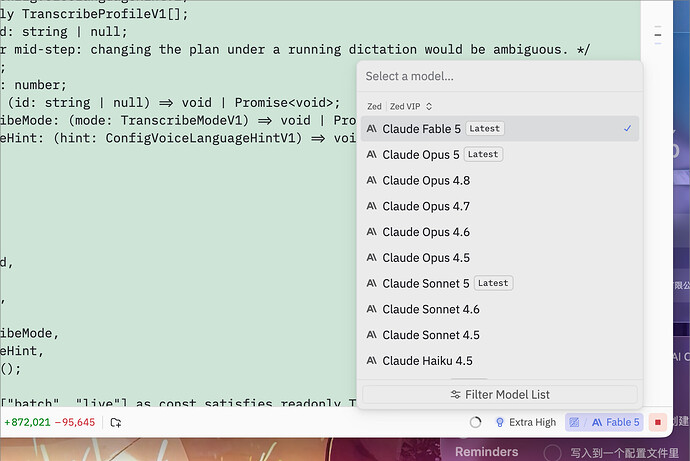690x461 pixels.
Task: Click the minimap marker at editor right edge
Action: point(658,35)
